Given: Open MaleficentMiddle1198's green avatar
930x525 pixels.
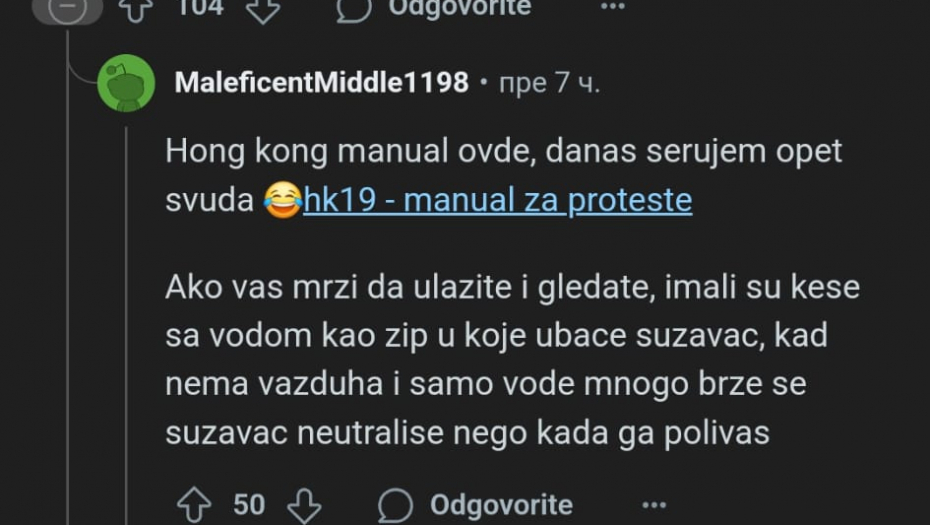Looking at the screenshot, I should click(126, 83).
